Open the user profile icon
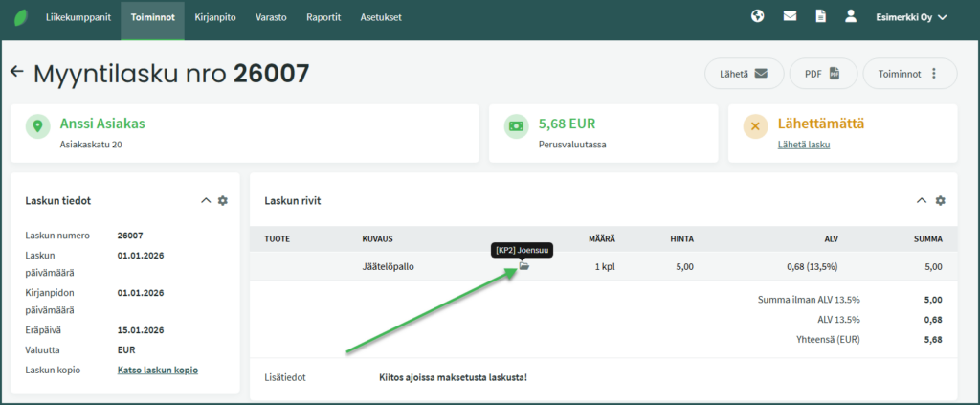The height and width of the screenshot is (405, 980). pyautogui.click(x=850, y=16)
